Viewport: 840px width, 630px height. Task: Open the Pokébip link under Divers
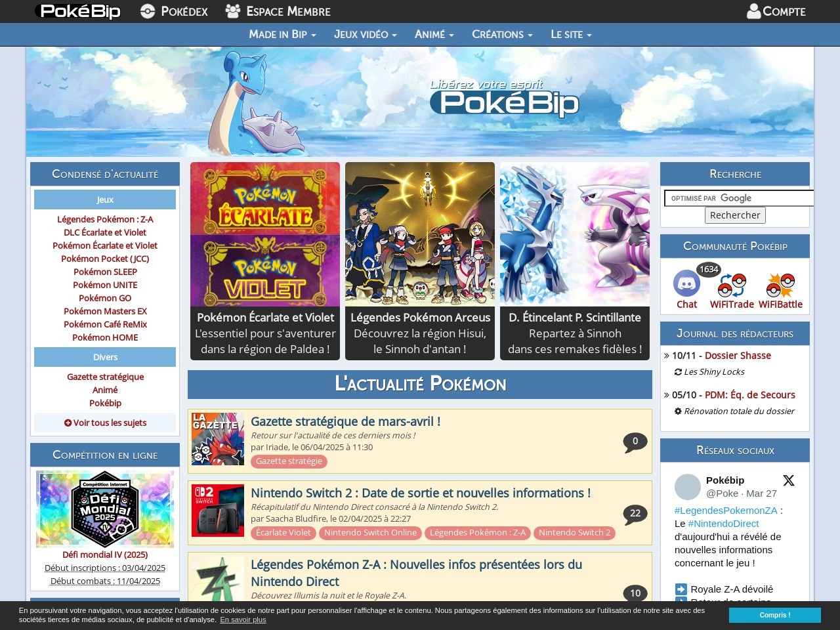point(105,403)
